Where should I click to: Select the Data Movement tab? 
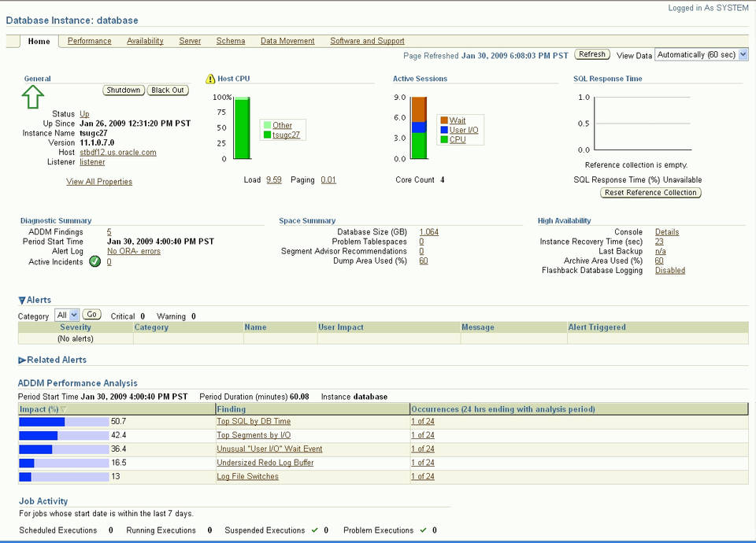tap(287, 40)
